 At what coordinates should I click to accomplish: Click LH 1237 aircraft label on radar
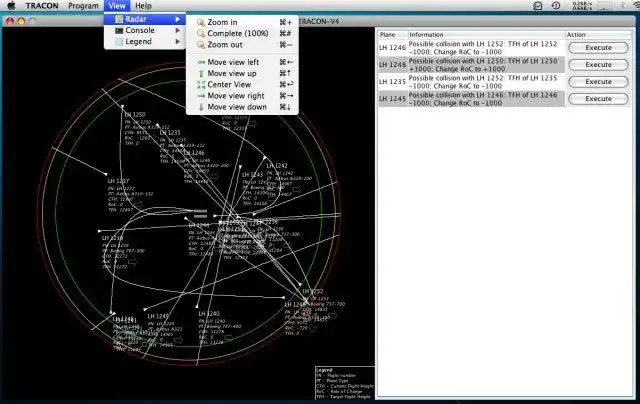[118, 181]
